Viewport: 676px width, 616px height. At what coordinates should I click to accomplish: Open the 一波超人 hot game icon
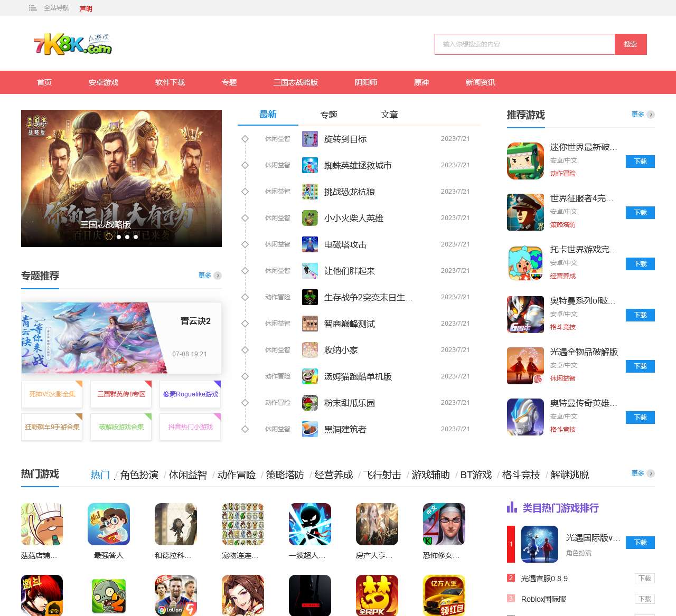coord(310,524)
